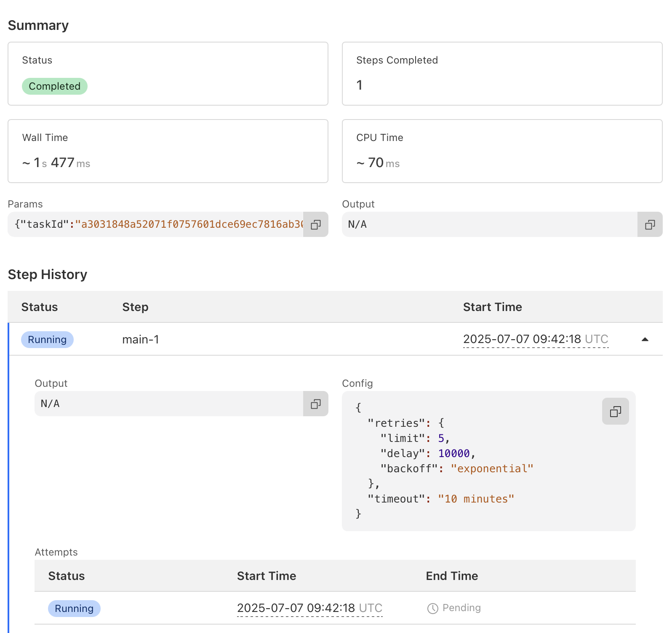Click the Step History Start Time header
The height and width of the screenshot is (633, 672).
492,307
